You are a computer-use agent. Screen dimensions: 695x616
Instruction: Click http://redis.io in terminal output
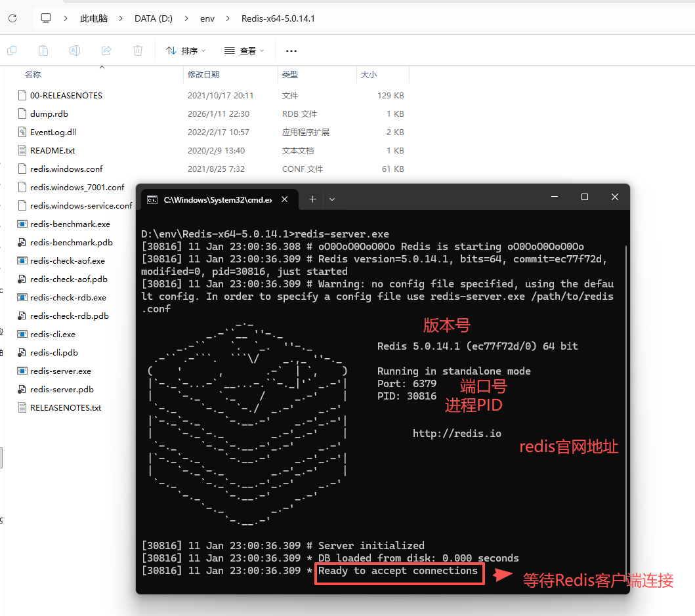[x=457, y=434]
